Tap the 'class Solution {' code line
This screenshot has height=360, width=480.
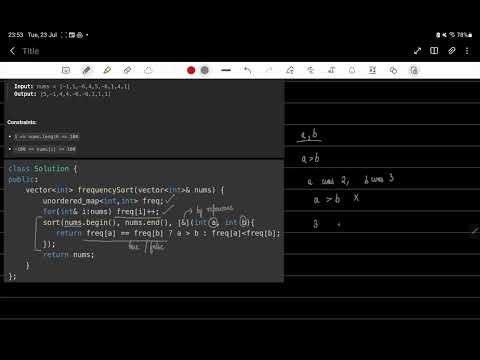(x=43, y=169)
